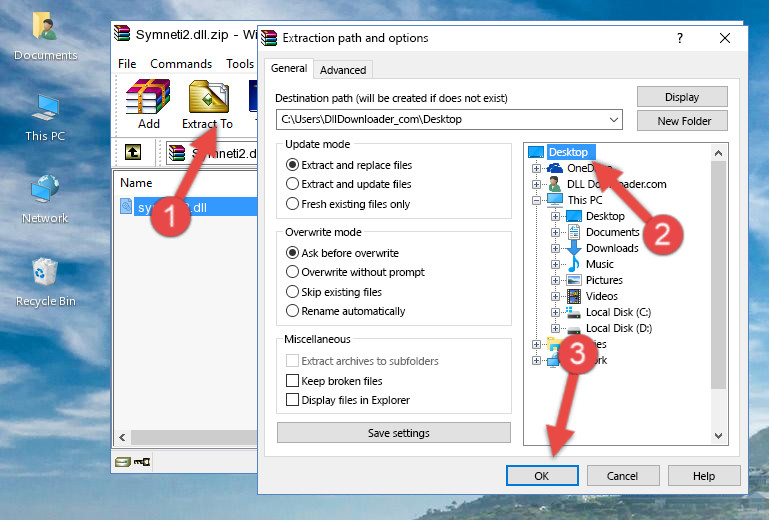Screen dimensions: 769x520
Task: Click the key password icon in status bar
Action: tap(142, 461)
